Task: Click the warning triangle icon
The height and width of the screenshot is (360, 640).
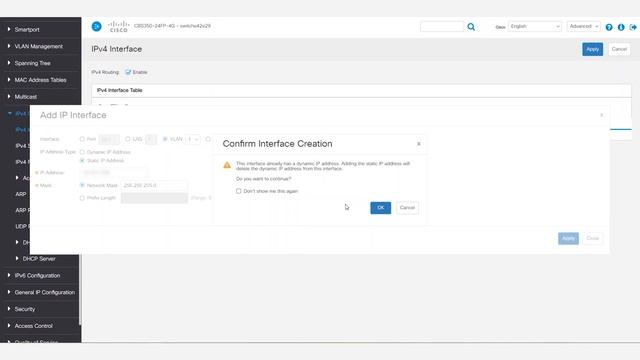Action: pyautogui.click(x=227, y=165)
